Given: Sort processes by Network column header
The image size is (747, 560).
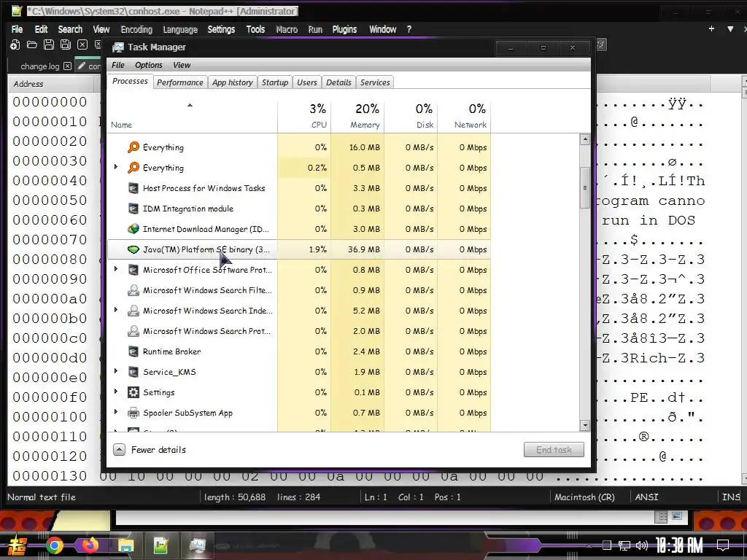Looking at the screenshot, I should 465,117.
